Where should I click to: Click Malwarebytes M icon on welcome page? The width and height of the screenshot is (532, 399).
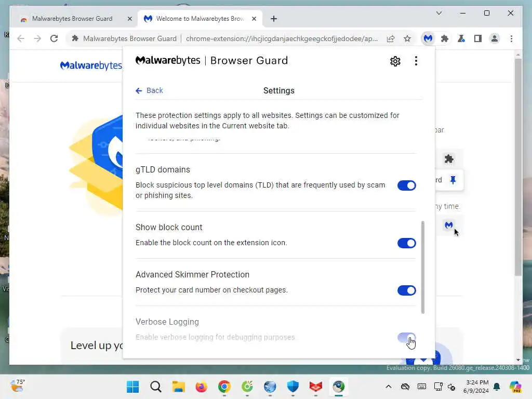449,224
